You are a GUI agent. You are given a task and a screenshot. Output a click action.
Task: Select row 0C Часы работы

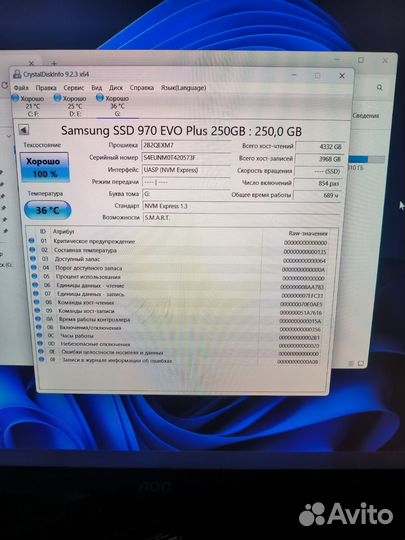point(180,336)
